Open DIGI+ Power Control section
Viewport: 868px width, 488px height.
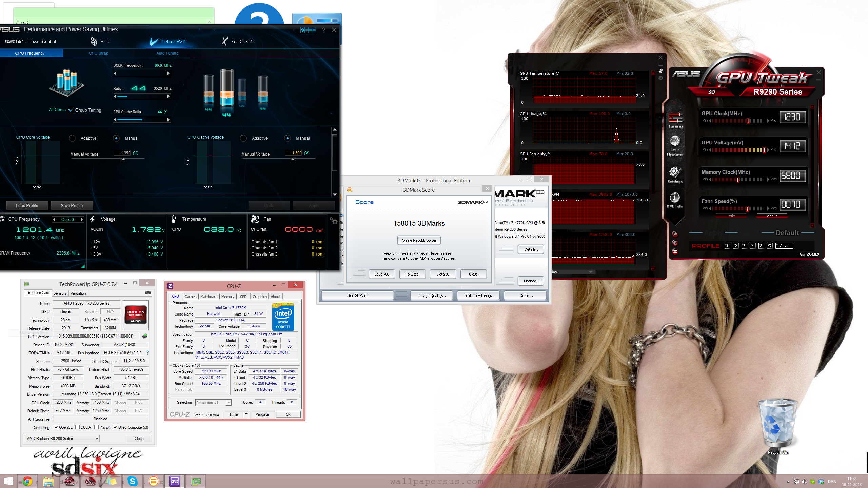click(x=30, y=42)
